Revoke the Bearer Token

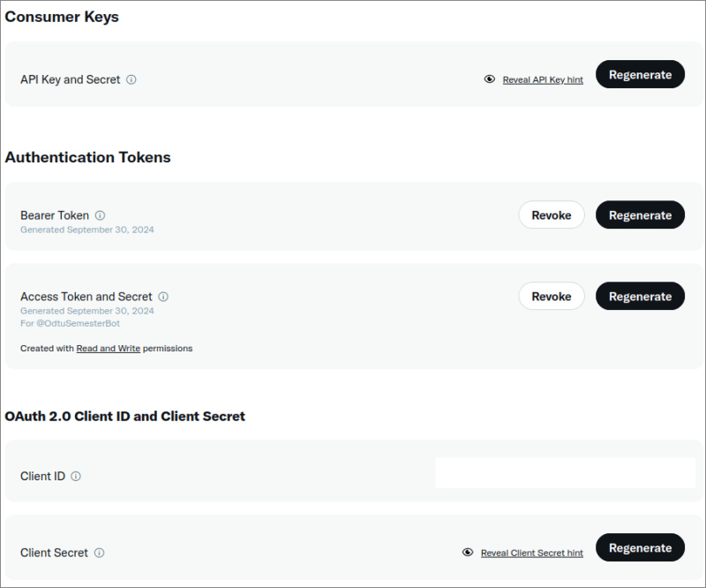click(552, 215)
